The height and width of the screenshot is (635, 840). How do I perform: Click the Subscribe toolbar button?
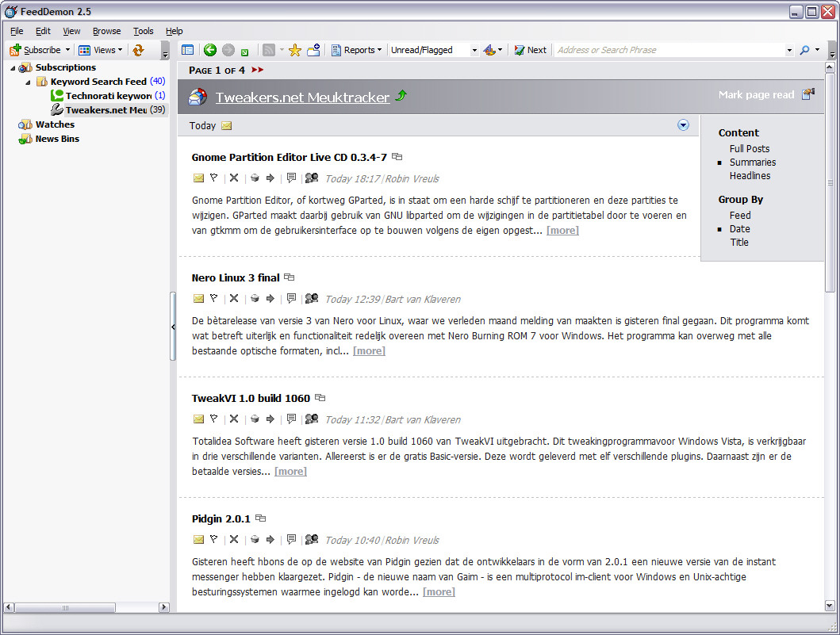[x=36, y=50]
